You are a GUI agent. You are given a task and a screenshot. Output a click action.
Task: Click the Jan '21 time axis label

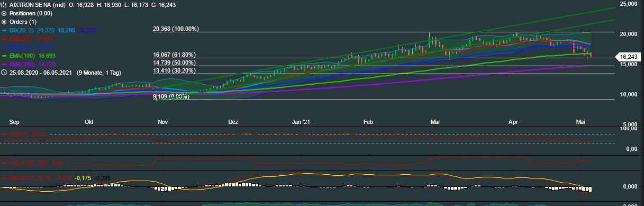pyautogui.click(x=302, y=122)
